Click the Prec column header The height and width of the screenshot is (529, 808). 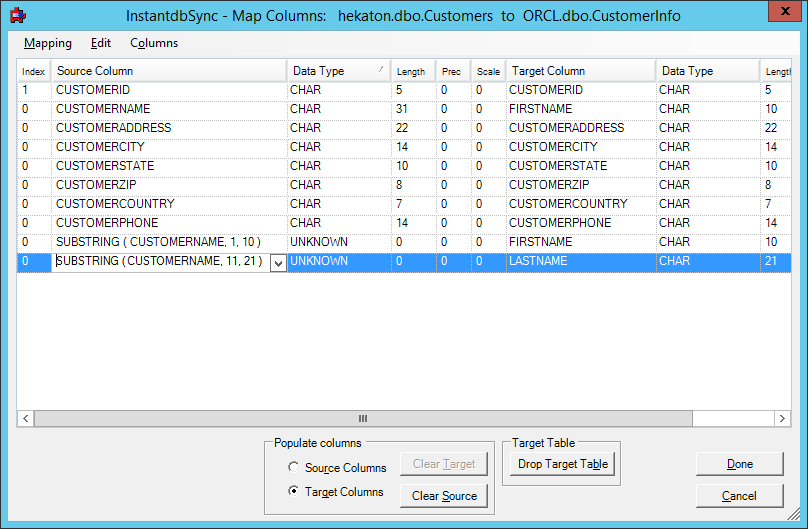(454, 71)
